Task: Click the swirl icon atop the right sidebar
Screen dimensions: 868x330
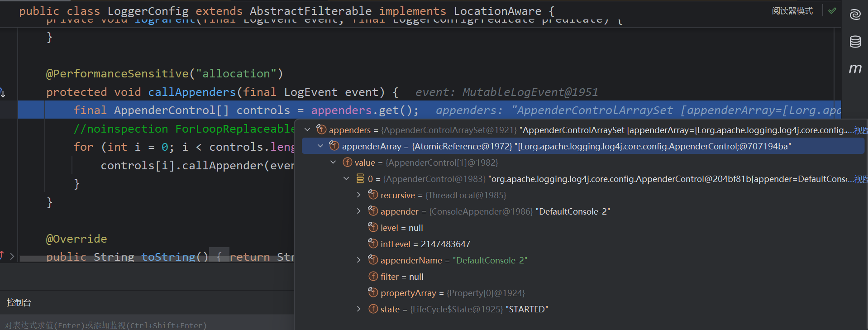Action: coord(855,14)
